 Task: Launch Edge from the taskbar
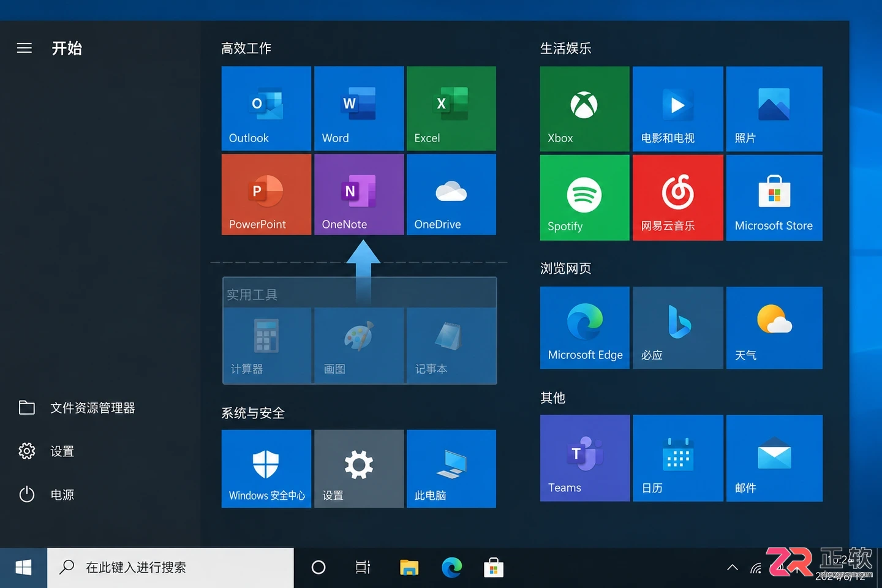point(452,568)
